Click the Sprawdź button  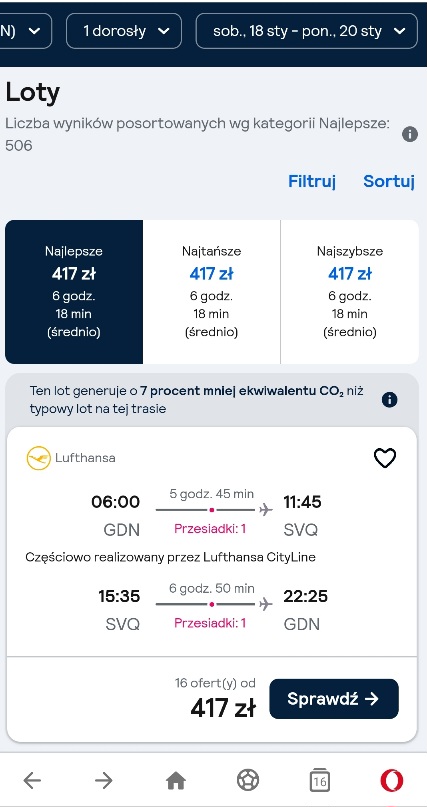coord(334,699)
